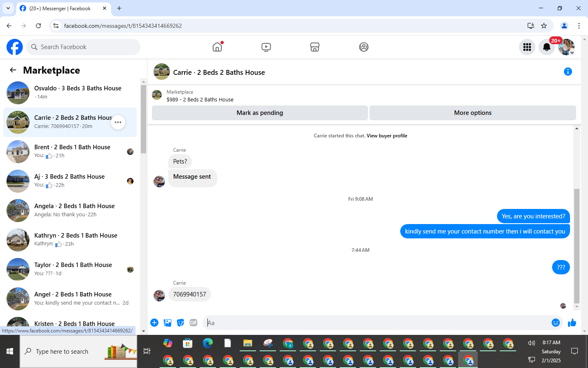Open the Facebook apps grid menu

(x=527, y=47)
